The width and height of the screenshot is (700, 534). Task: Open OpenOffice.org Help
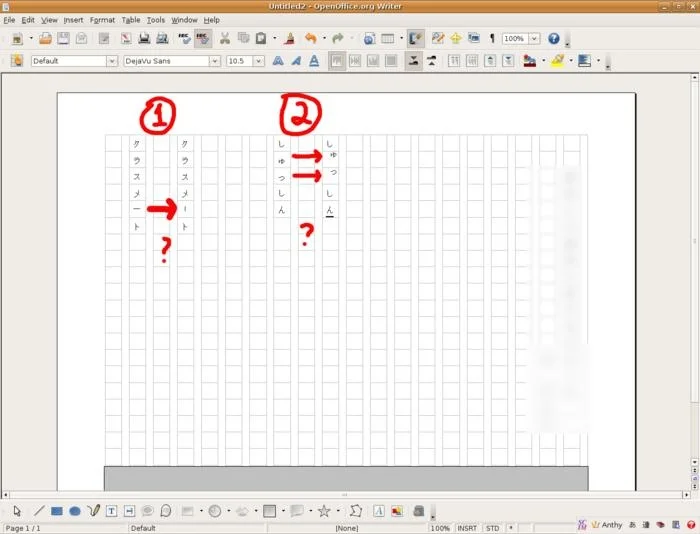554,39
